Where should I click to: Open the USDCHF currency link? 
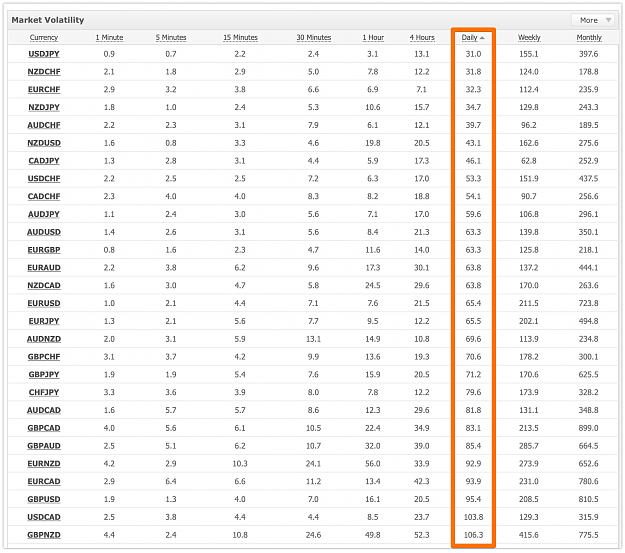pos(44,179)
